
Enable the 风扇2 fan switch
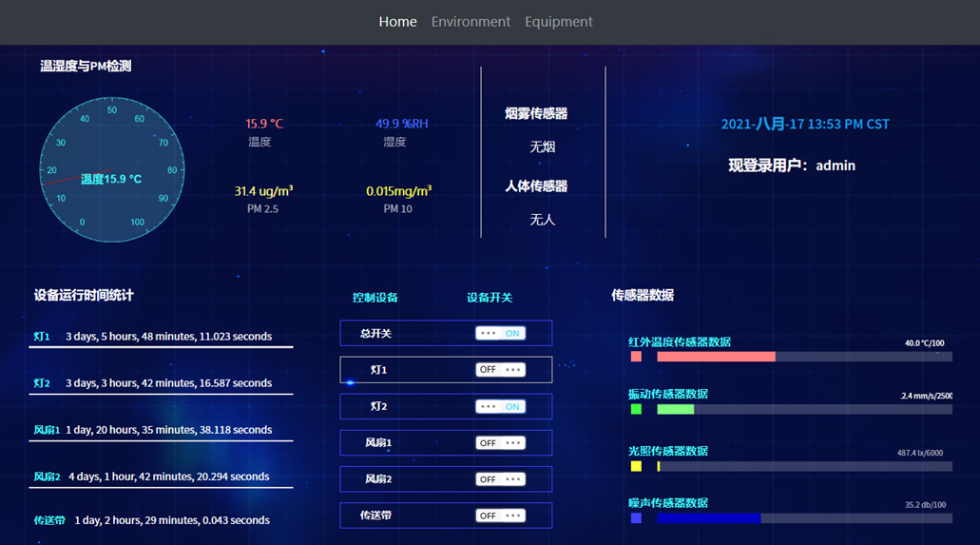(500, 479)
